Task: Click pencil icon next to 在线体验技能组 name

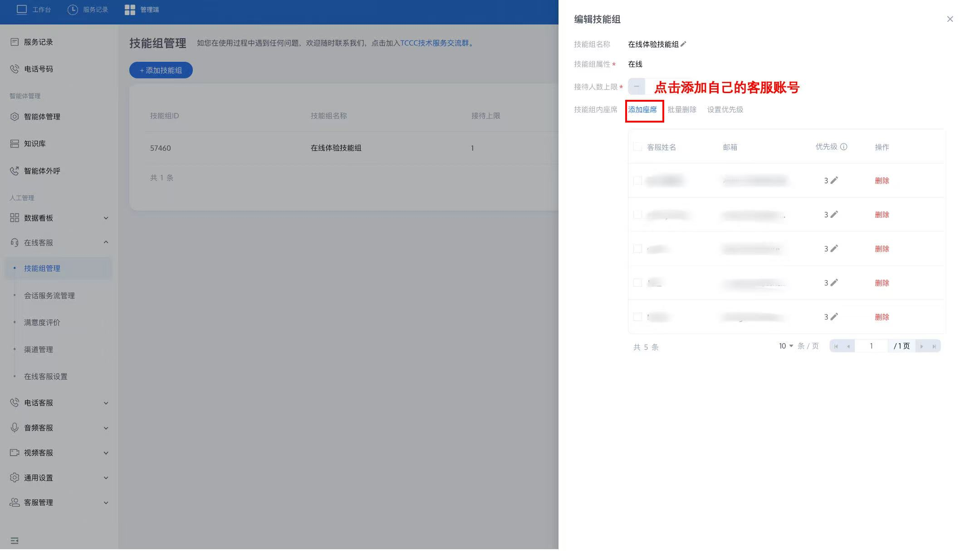Action: click(x=683, y=44)
